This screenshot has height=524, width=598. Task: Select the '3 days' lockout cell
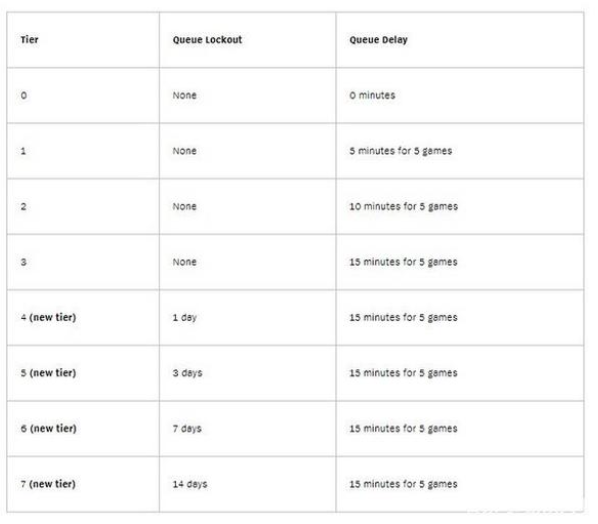[248, 373]
